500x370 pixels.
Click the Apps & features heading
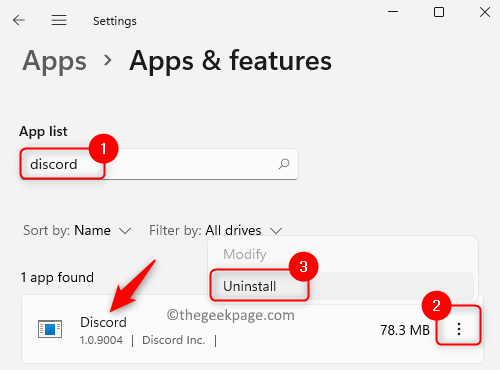[x=231, y=61]
